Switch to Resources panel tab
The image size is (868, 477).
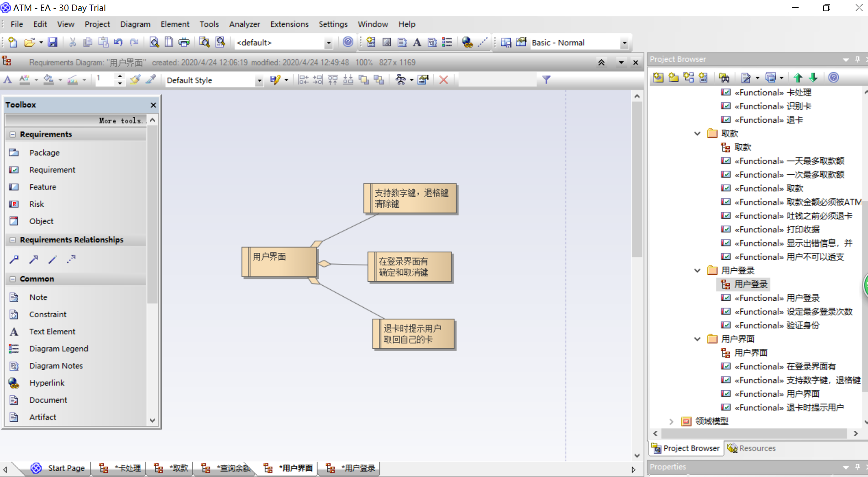pyautogui.click(x=752, y=448)
